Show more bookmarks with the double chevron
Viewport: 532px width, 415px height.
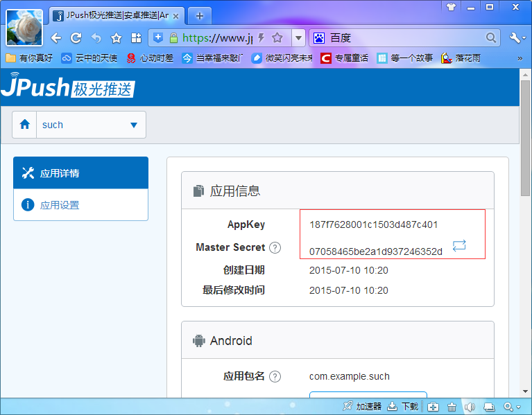520,59
